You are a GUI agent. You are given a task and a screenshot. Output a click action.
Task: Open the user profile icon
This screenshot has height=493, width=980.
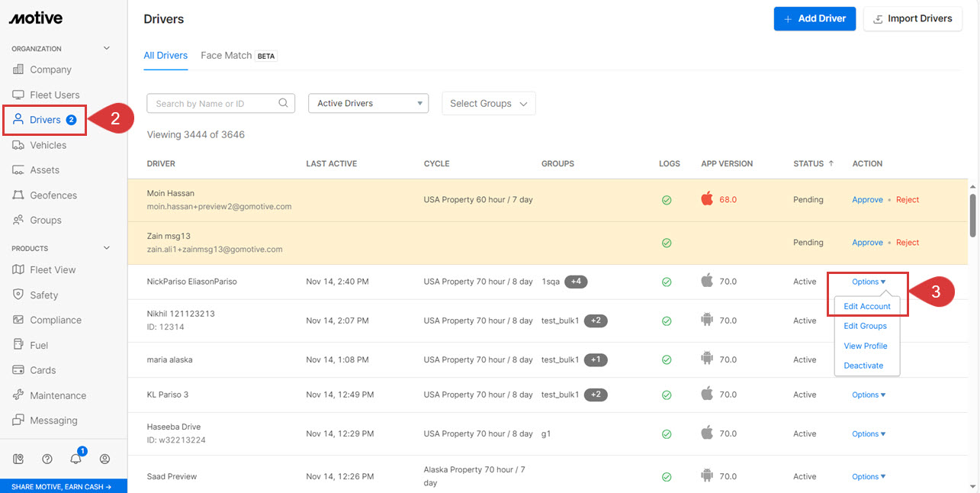pos(105,459)
